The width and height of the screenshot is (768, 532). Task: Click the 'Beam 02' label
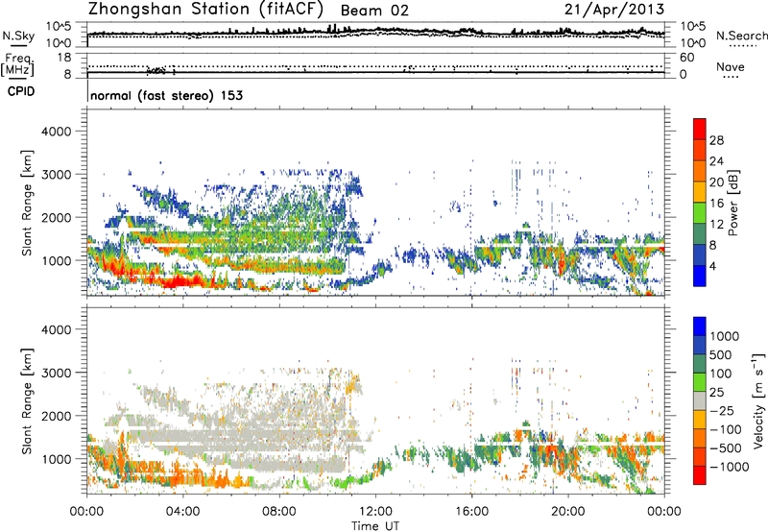(374, 11)
